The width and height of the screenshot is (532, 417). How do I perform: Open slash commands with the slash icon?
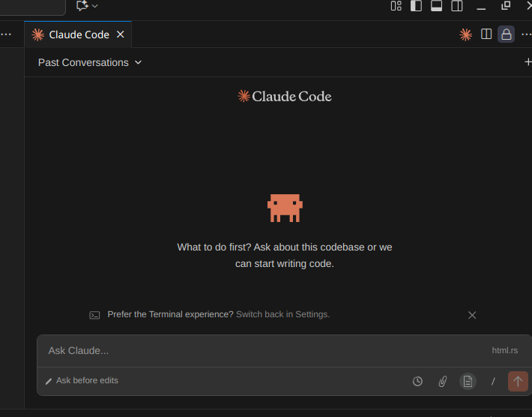[493, 381]
